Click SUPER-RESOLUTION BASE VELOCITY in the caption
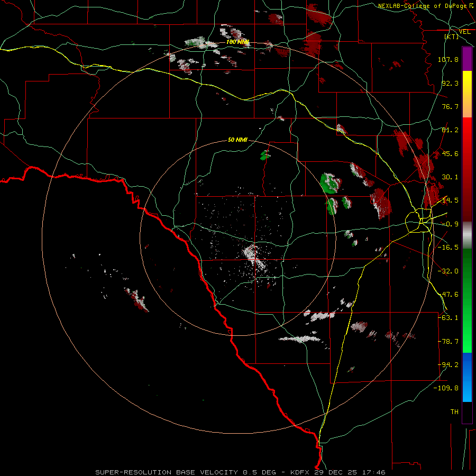Screen dimensions: 476x476 pyautogui.click(x=167, y=472)
